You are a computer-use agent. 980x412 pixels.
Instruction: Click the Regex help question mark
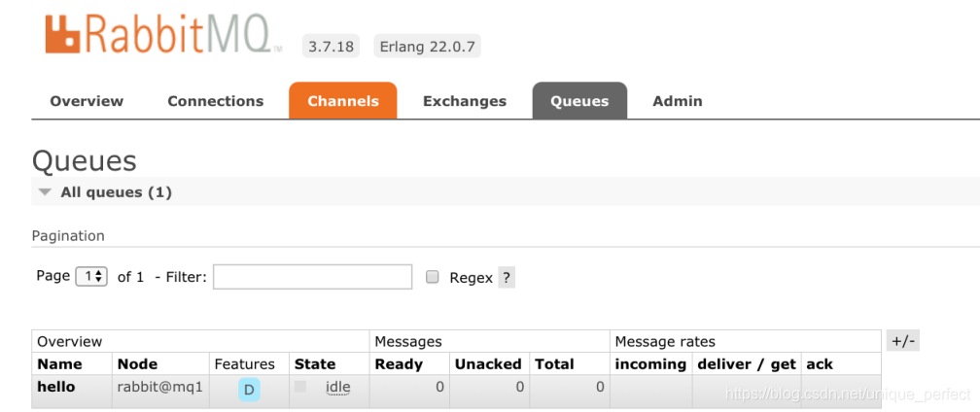[507, 277]
